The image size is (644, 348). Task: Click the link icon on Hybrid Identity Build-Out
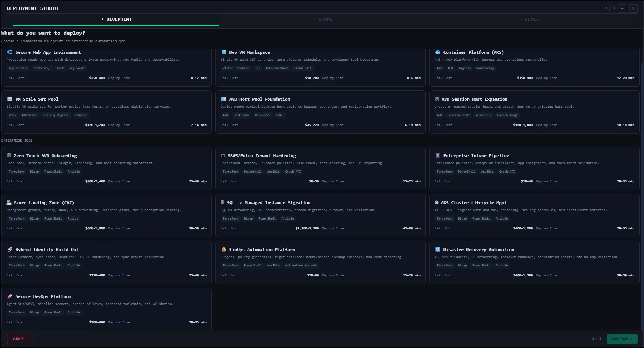pyautogui.click(x=10, y=250)
